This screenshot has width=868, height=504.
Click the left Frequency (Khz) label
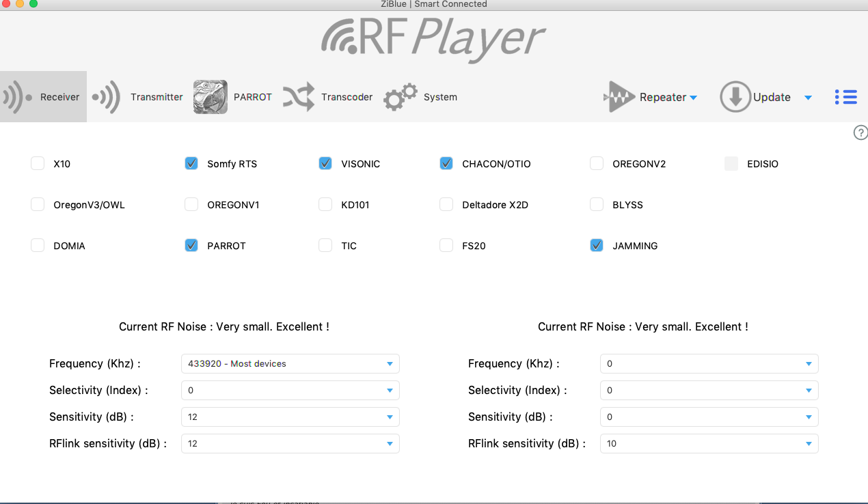(94, 363)
